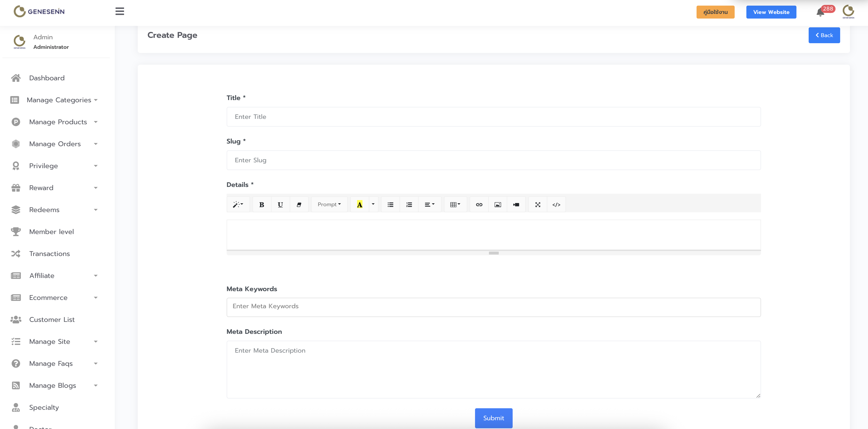Screen dimensions: 868x429
Task: Toggle bold formatting in editor toolbar
Action: [x=262, y=204]
